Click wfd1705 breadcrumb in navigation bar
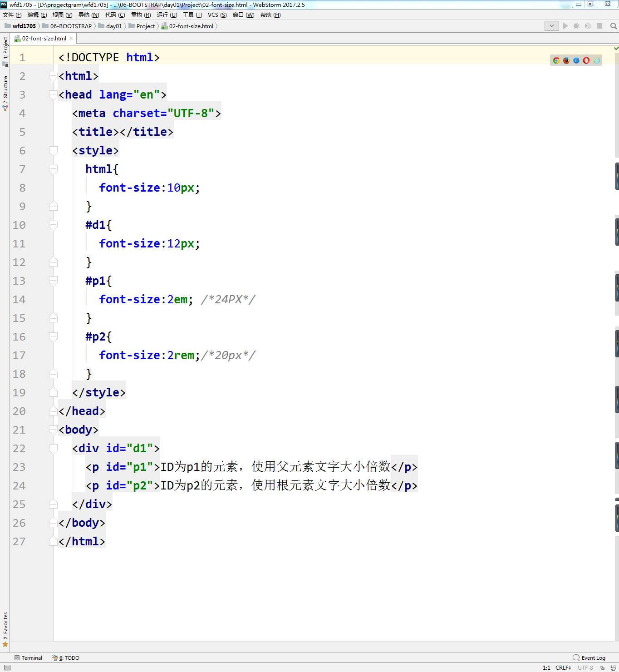 pos(20,26)
